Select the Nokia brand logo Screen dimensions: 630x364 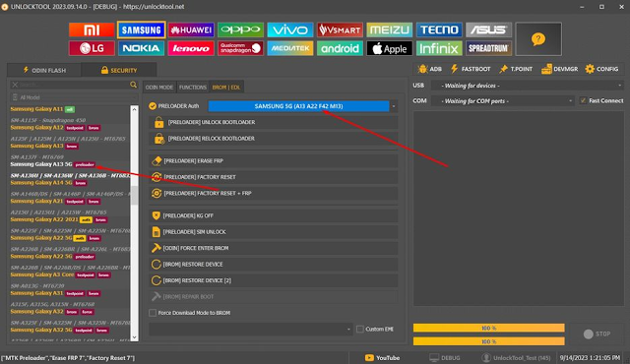(141, 48)
